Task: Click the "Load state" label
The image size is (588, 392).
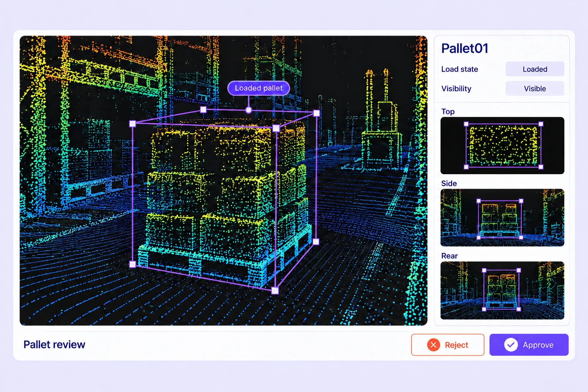Action: tap(460, 69)
